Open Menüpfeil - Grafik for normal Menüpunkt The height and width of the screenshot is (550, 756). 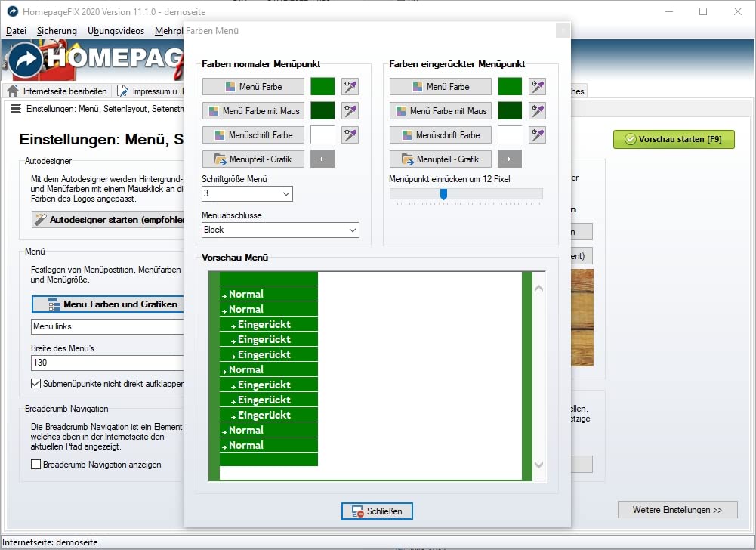click(253, 159)
